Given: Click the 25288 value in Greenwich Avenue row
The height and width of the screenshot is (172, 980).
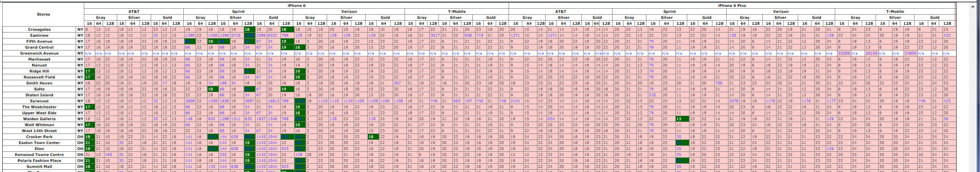Looking at the screenshot, I should (x=844, y=53).
